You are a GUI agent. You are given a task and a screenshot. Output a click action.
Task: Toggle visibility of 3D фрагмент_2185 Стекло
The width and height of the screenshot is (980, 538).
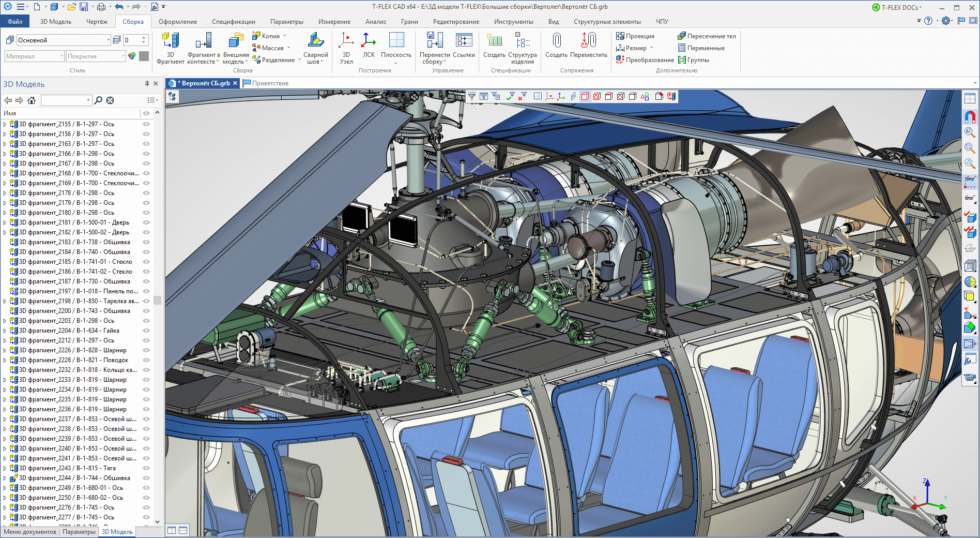(146, 262)
